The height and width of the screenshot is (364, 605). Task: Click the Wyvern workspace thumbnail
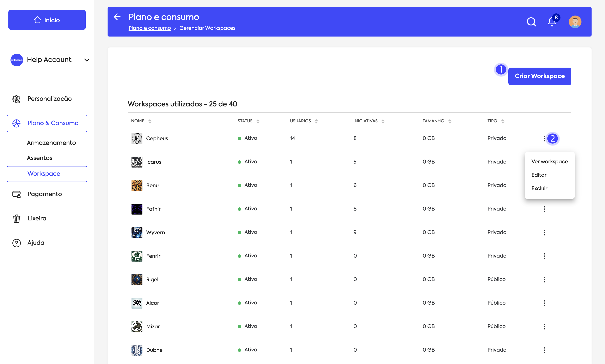[137, 232]
